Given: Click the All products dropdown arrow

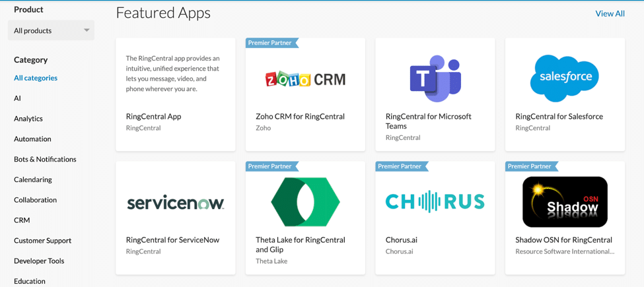Looking at the screenshot, I should (x=87, y=30).
